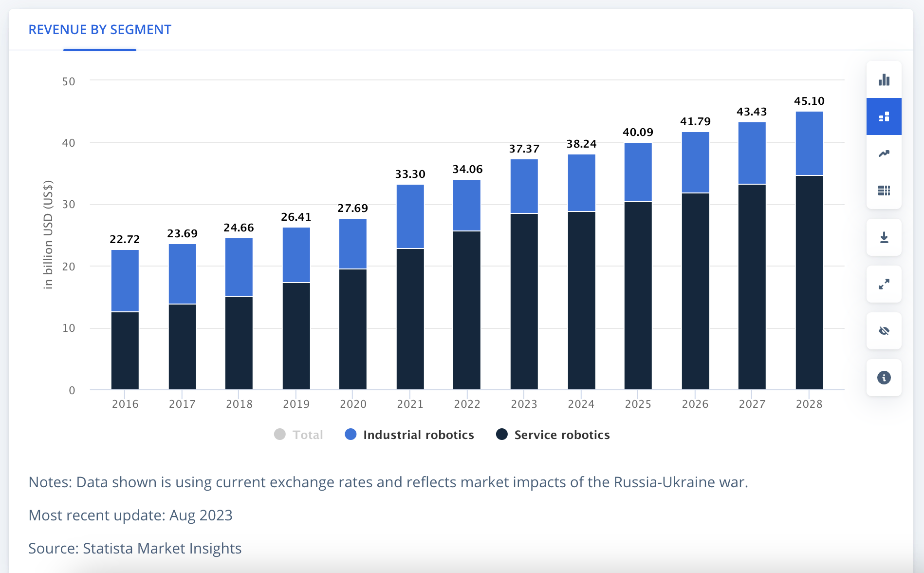Click the 33.30 total value label
Image resolution: width=924 pixels, height=573 pixels.
pyautogui.click(x=410, y=174)
